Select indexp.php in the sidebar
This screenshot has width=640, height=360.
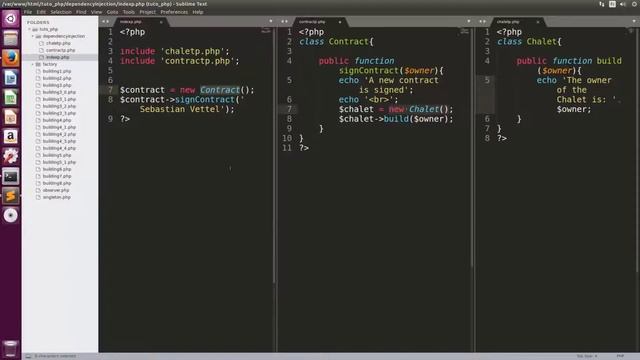[x=57, y=57]
